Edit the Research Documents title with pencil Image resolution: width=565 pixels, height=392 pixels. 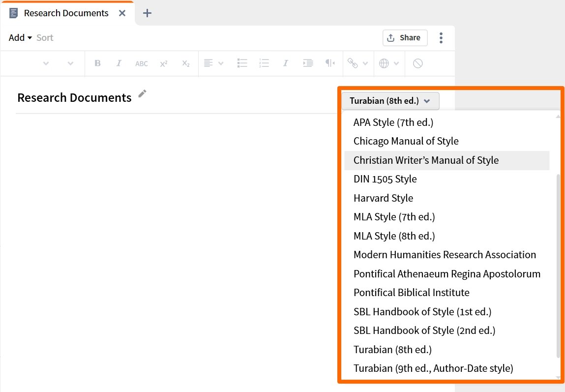(142, 93)
